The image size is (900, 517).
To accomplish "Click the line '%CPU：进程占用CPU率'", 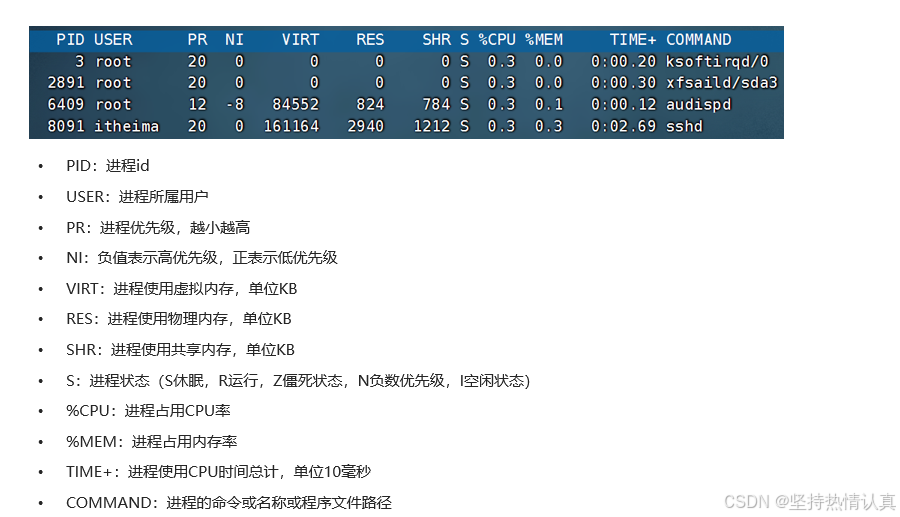I will [x=148, y=411].
